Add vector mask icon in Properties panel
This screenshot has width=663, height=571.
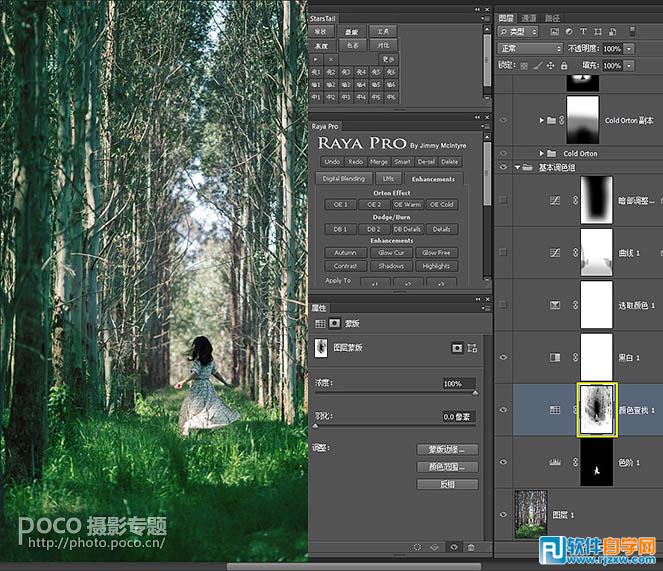(472, 348)
